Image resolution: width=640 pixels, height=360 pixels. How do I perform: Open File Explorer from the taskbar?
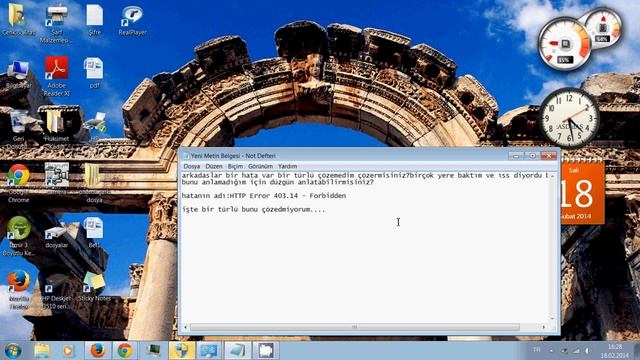point(42,351)
